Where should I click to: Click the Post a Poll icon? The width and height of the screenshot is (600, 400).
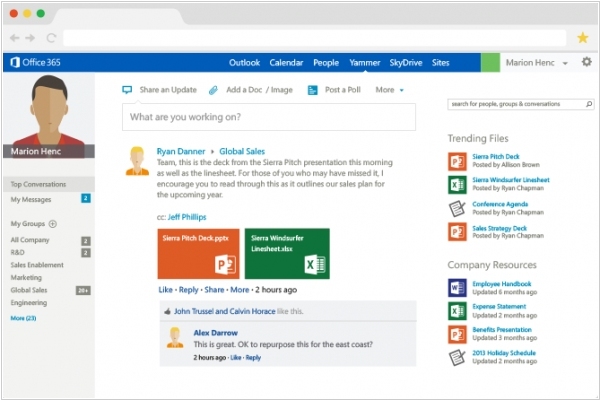(x=313, y=90)
